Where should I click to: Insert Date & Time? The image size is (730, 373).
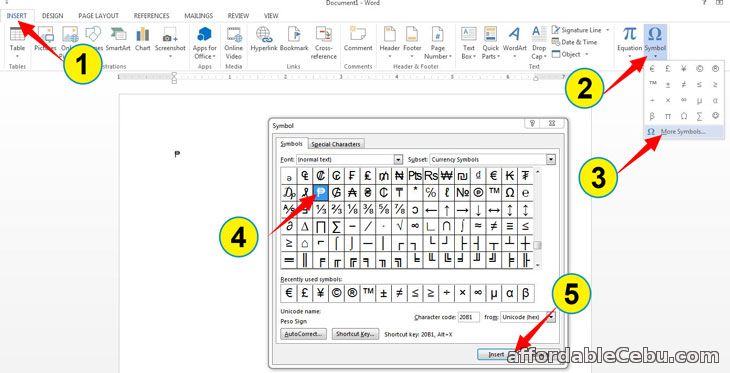575,42
